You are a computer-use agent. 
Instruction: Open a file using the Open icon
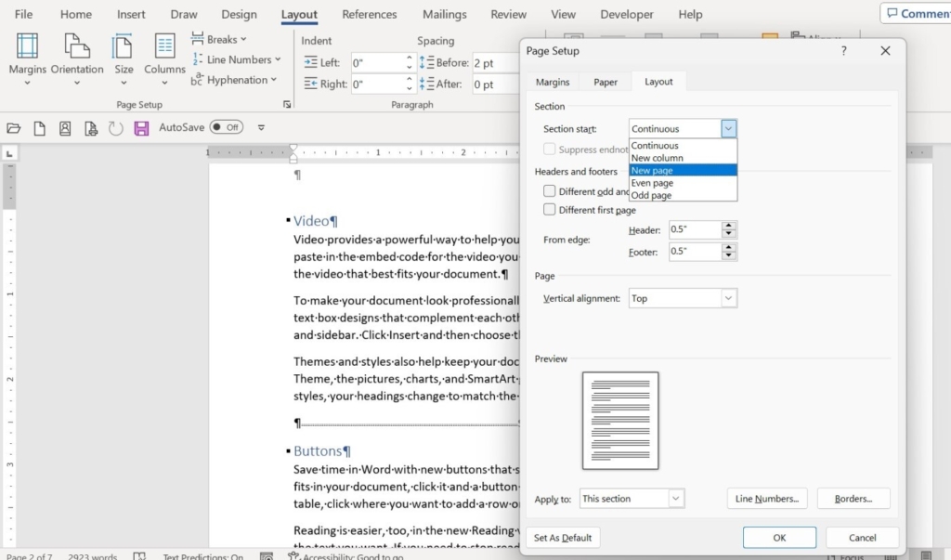[x=13, y=128]
